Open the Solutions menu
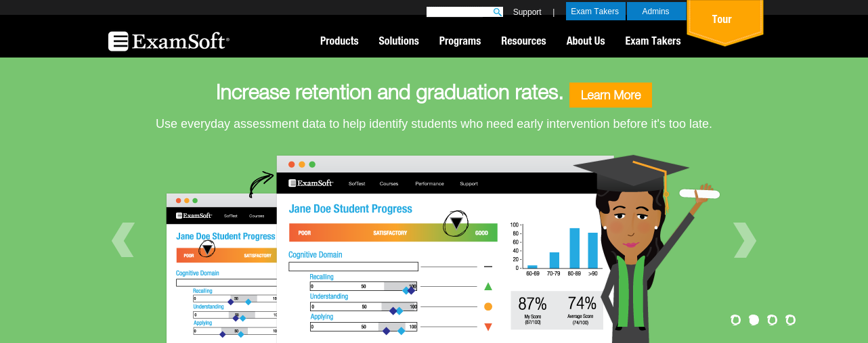The width and height of the screenshot is (868, 343). [399, 41]
